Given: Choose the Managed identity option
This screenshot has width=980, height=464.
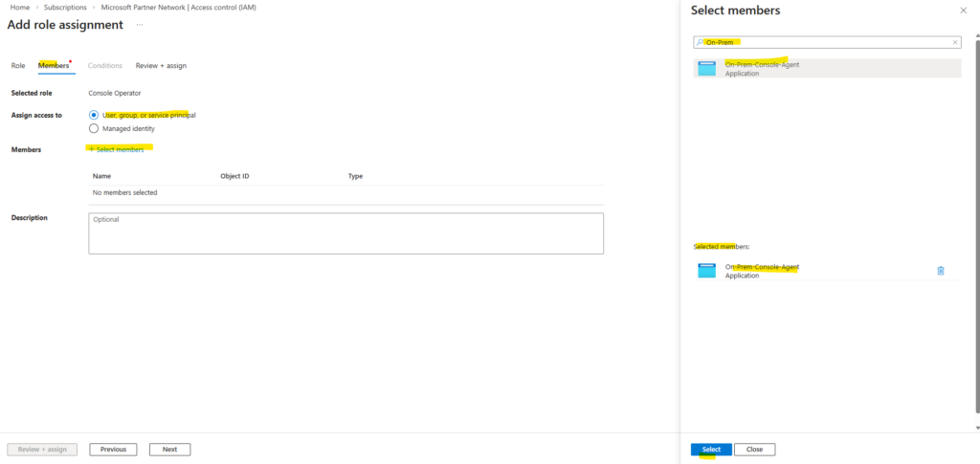Looking at the screenshot, I should pyautogui.click(x=94, y=128).
